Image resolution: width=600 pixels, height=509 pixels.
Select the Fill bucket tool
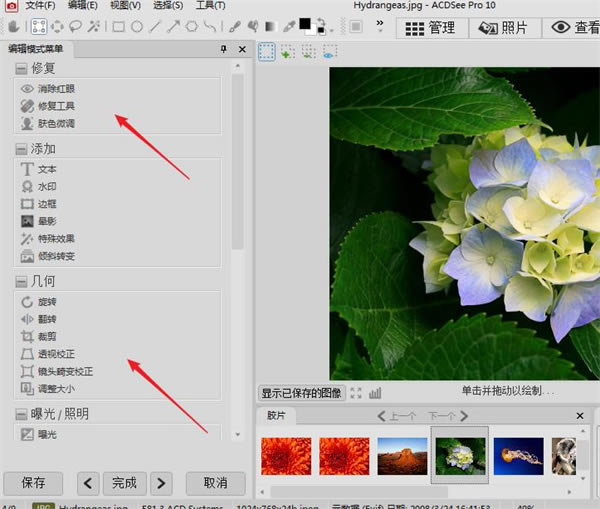253,26
